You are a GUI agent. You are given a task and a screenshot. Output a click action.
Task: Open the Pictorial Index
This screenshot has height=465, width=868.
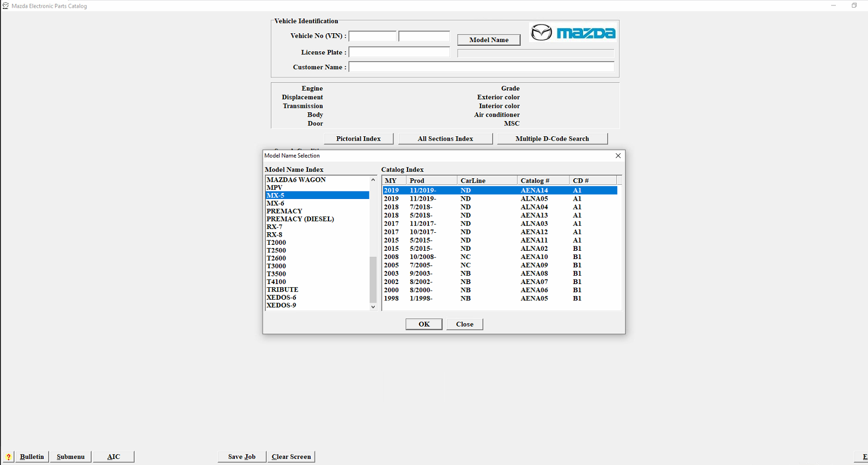[x=358, y=139]
